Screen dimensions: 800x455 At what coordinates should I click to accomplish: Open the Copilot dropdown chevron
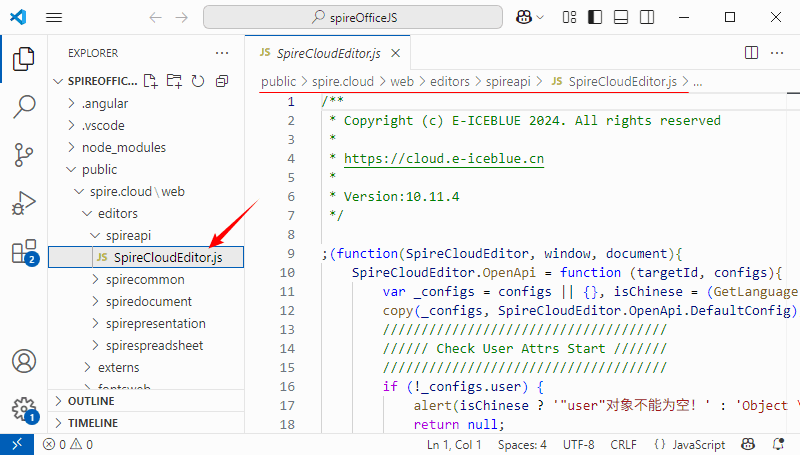(x=540, y=18)
